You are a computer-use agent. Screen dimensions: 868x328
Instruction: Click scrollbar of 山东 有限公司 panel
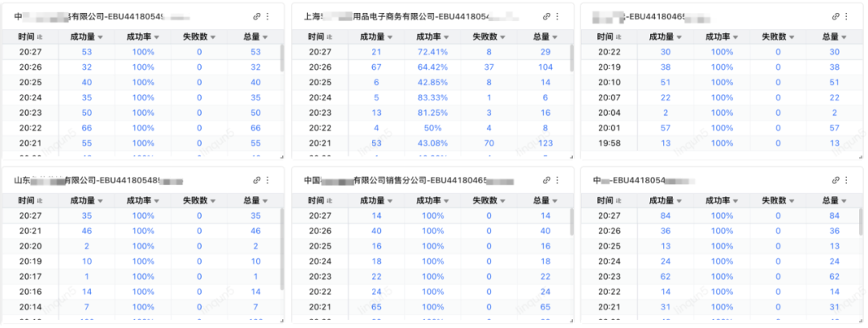coord(282,249)
